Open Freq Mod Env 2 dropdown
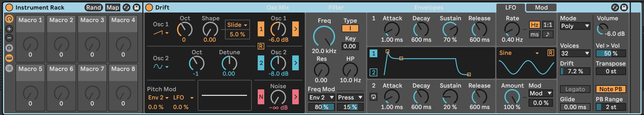The image size is (644, 115). (x=321, y=97)
